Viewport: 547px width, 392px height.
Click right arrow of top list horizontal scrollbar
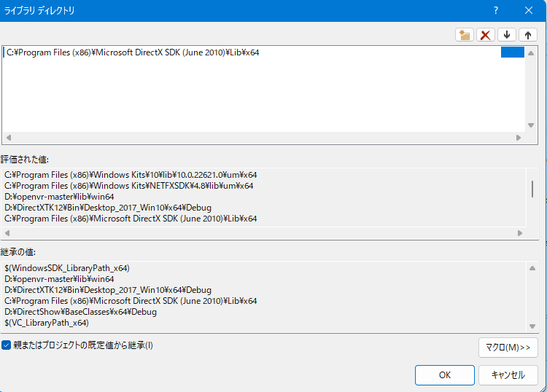pos(519,138)
